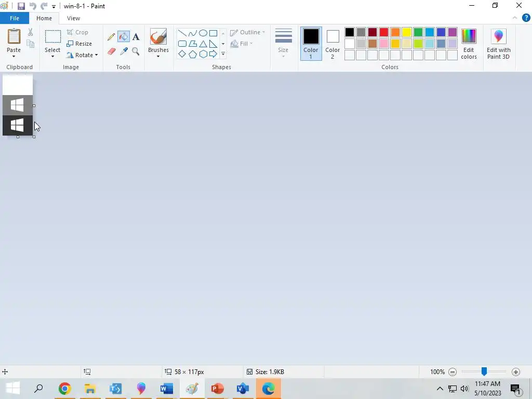Select the Magnifier tool
Screen dimensions: 532x399
coord(136,51)
